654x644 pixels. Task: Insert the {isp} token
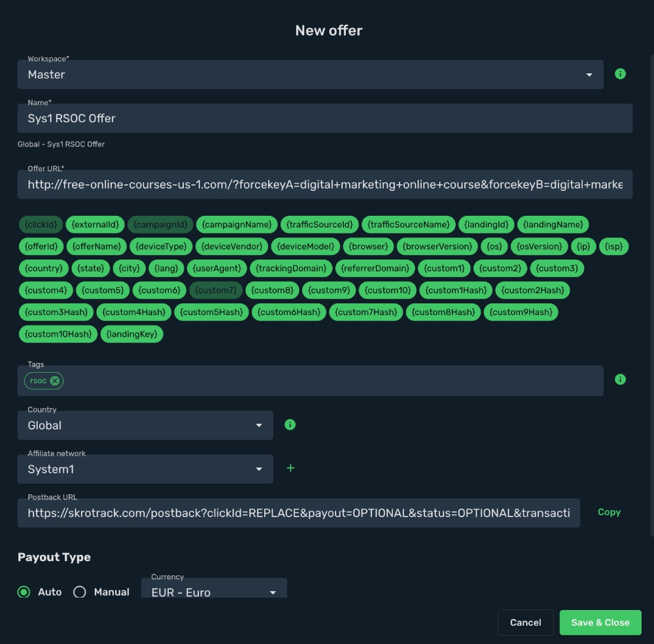pos(613,246)
